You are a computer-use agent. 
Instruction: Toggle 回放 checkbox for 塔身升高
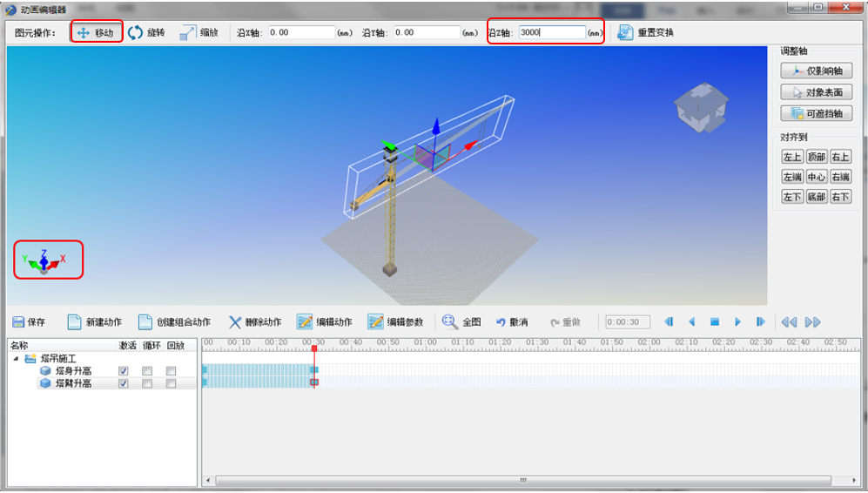pos(171,371)
